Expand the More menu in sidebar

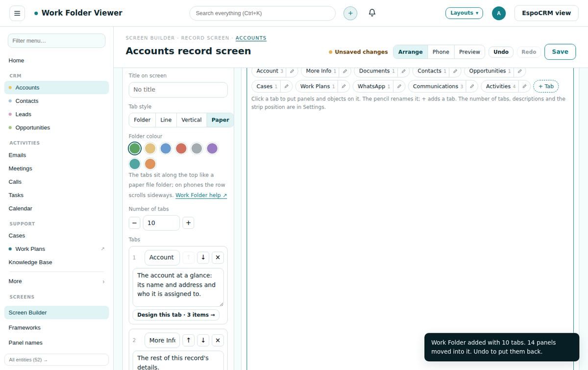[57, 281]
